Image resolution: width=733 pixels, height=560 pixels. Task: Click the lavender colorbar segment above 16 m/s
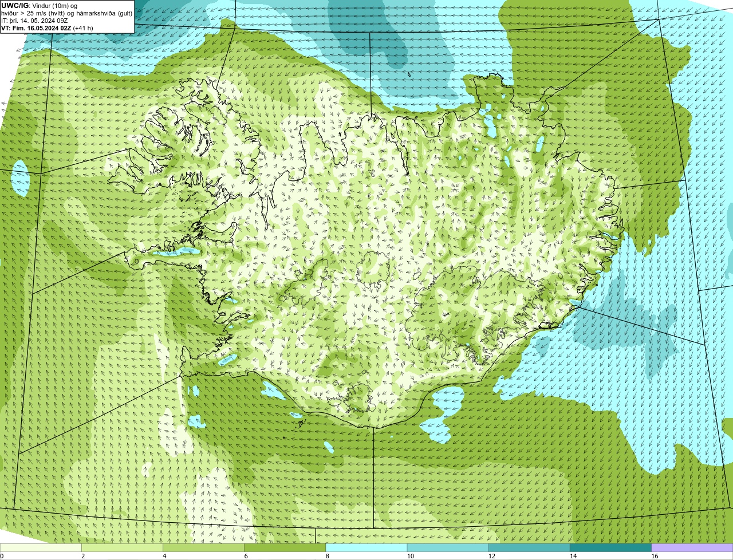[x=692, y=547]
